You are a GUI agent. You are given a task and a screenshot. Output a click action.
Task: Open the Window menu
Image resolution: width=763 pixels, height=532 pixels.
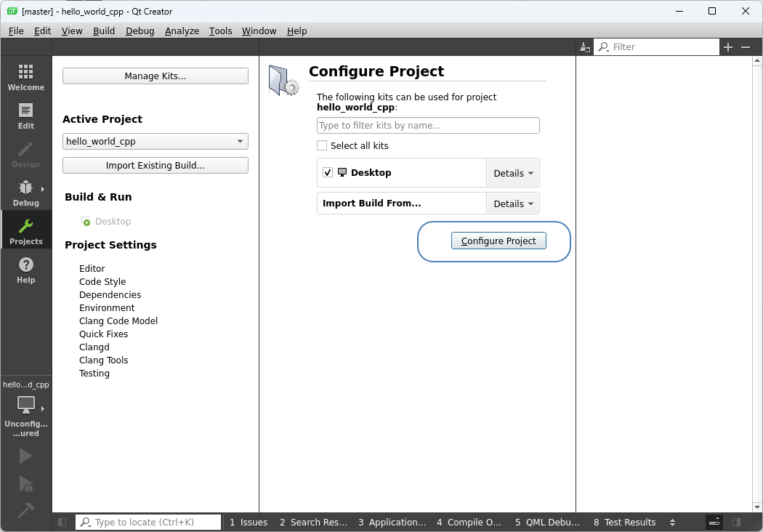point(259,31)
